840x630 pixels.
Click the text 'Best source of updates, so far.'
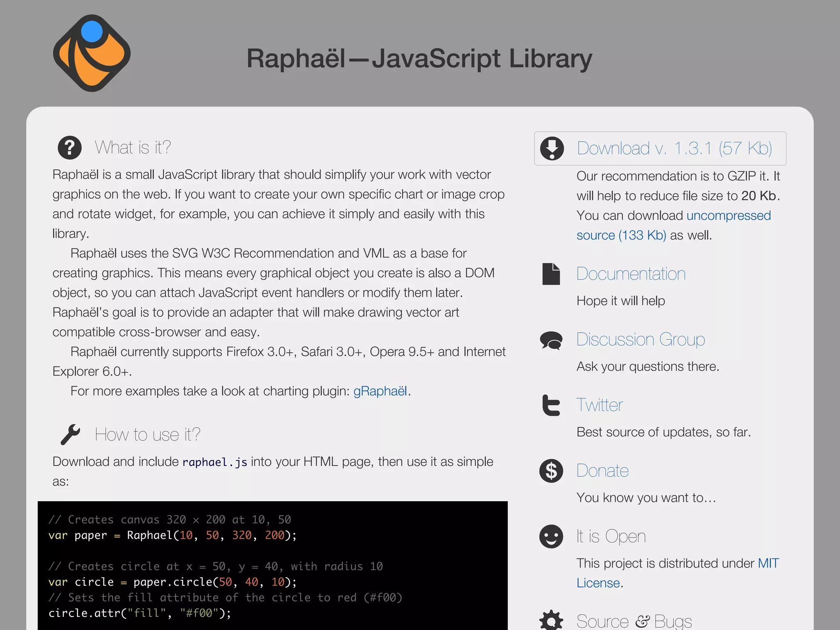click(664, 432)
